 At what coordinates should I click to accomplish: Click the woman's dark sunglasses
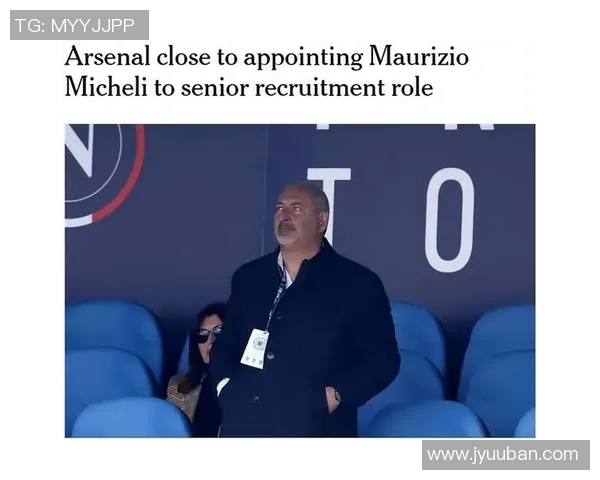[207, 334]
